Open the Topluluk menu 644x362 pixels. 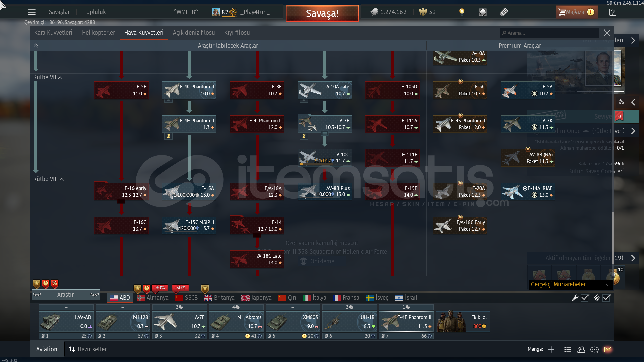95,12
